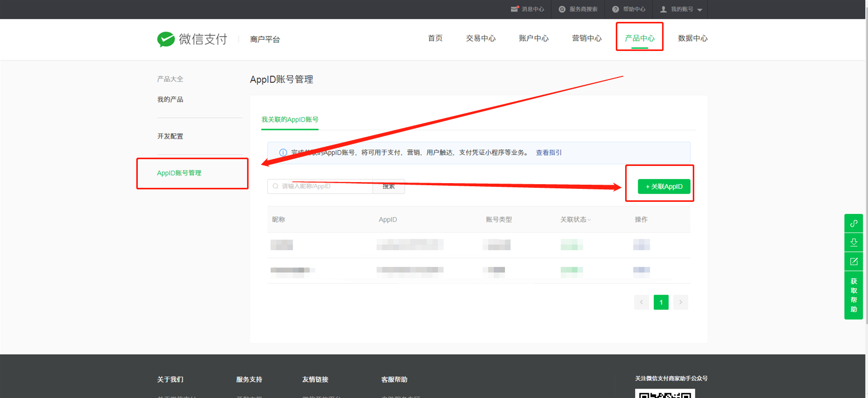Open the help center (帮助中心)
This screenshot has height=398, width=868.
pos(628,9)
